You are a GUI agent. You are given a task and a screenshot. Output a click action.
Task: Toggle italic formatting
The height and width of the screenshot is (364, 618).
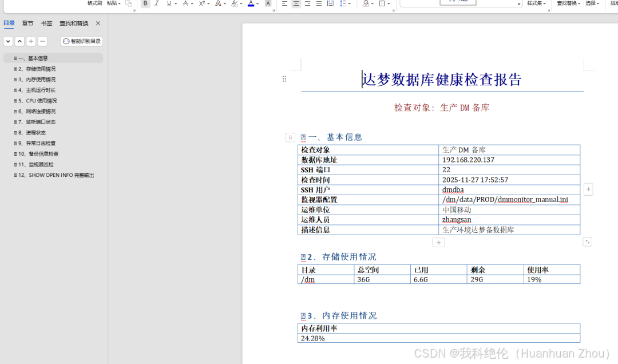156,3
